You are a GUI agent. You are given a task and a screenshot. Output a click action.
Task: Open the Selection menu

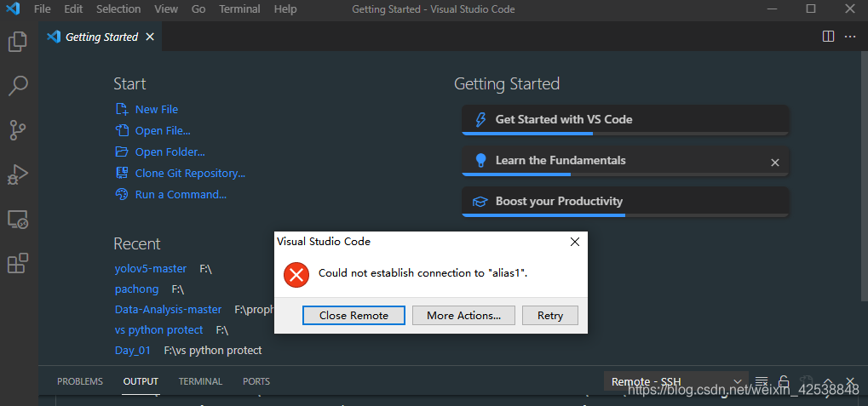[118, 9]
